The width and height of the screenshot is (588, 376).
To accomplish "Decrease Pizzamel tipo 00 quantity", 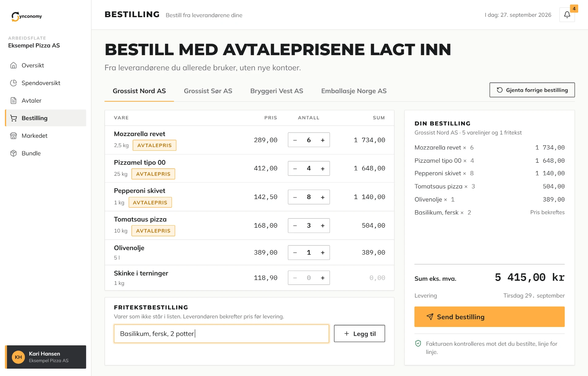I will pos(295,169).
